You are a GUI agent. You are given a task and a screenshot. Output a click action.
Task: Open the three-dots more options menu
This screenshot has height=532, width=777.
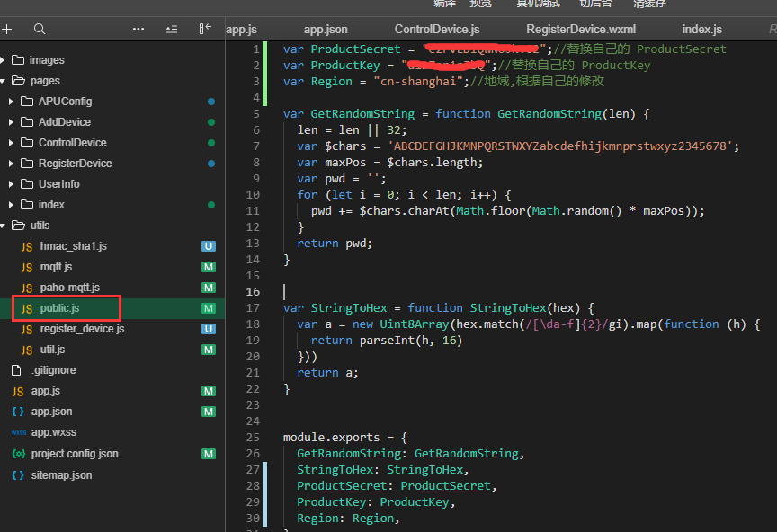138,30
